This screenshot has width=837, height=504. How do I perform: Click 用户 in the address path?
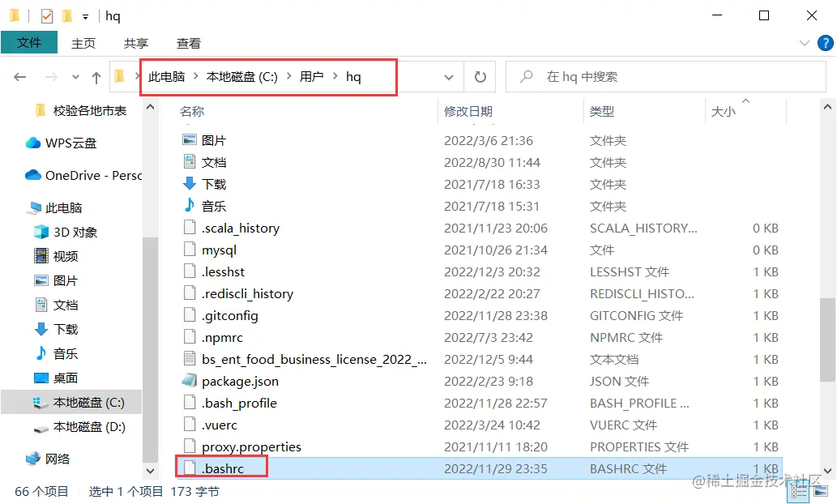pyautogui.click(x=311, y=77)
